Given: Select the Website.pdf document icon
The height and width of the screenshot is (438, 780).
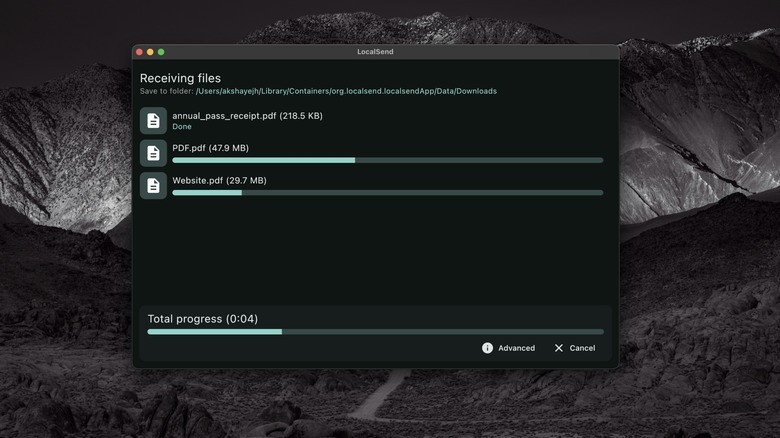Looking at the screenshot, I should tap(153, 185).
